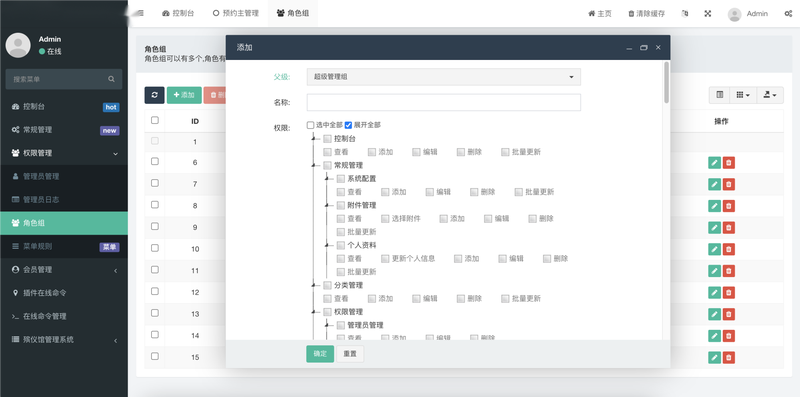Image resolution: width=800 pixels, height=397 pixels.
Task: Maximize the 添加 dialog window
Action: point(644,47)
